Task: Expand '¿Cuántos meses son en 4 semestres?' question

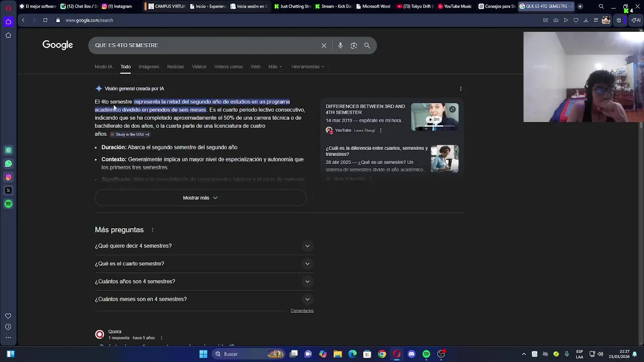Action: click(204, 299)
